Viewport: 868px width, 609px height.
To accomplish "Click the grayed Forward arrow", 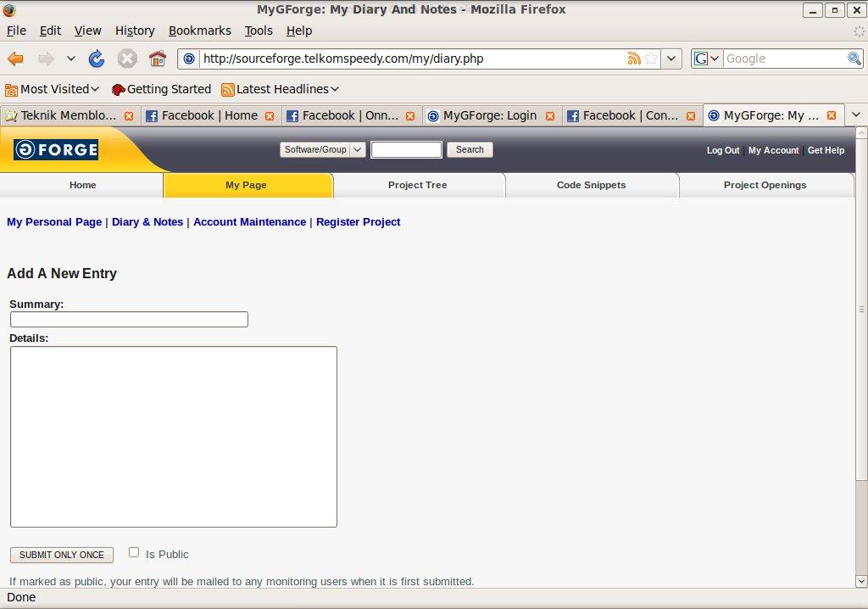I will [46, 59].
